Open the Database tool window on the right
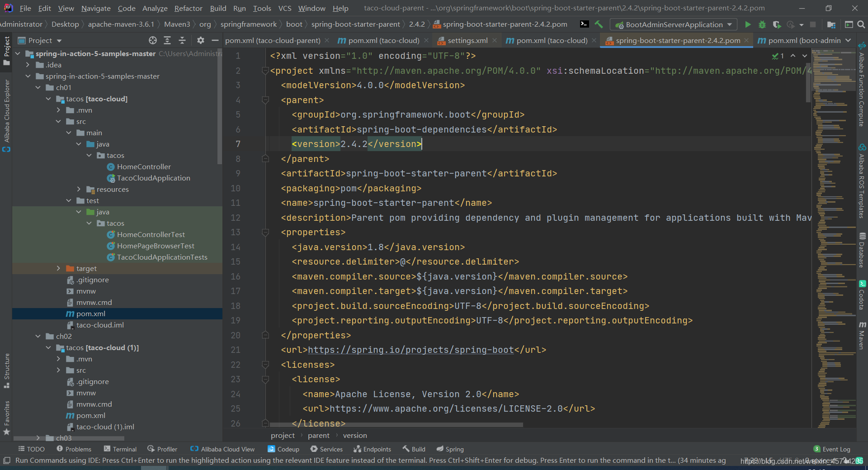Image resolution: width=868 pixels, height=470 pixels. [862, 250]
